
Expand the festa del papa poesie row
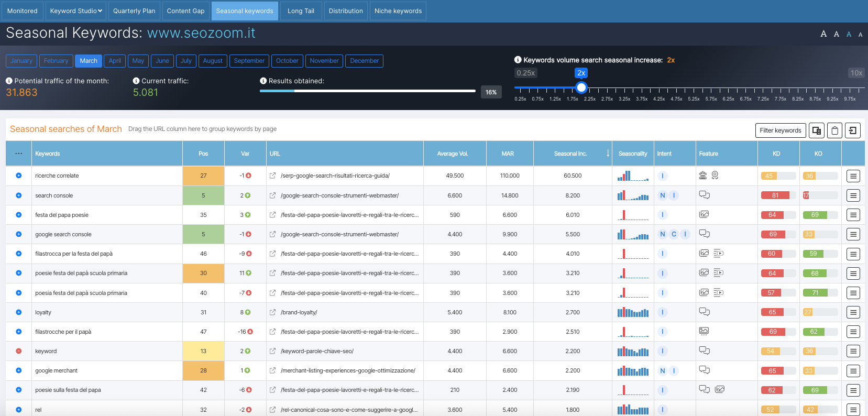click(18, 215)
